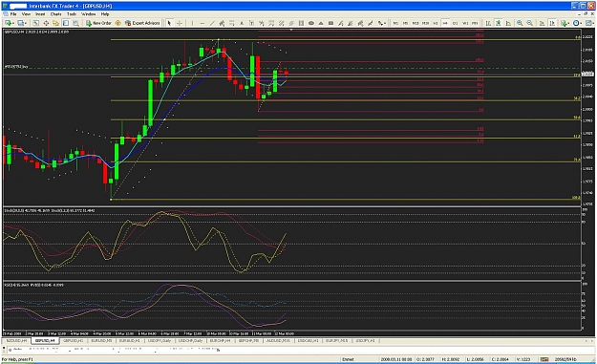Switch to the AUDUSD,M15 chart tab
This screenshot has width=597, height=364.
(x=278, y=340)
